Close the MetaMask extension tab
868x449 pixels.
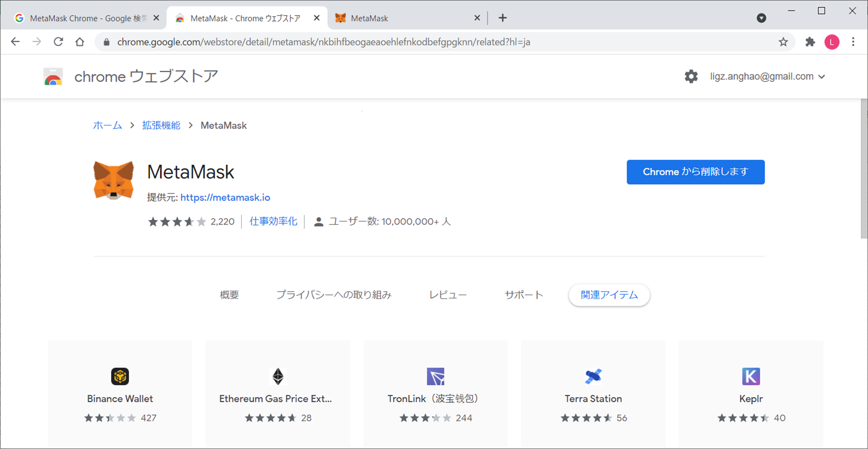click(477, 18)
